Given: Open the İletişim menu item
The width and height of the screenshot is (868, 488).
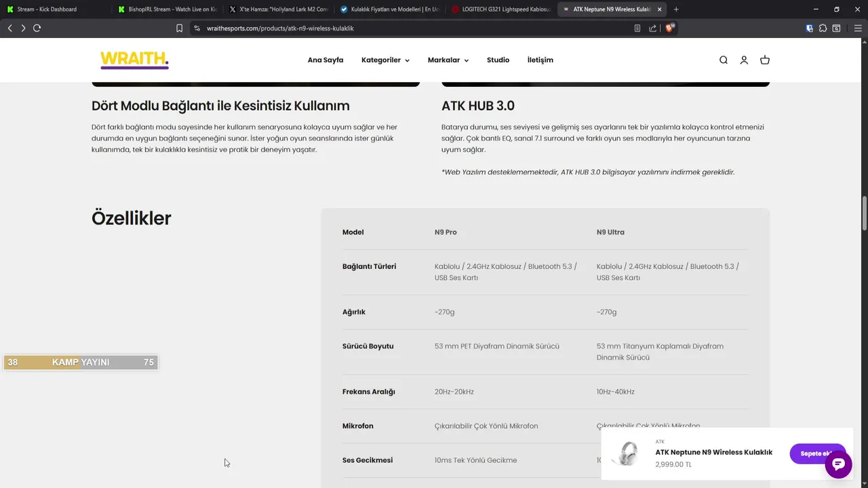Looking at the screenshot, I should coord(540,60).
